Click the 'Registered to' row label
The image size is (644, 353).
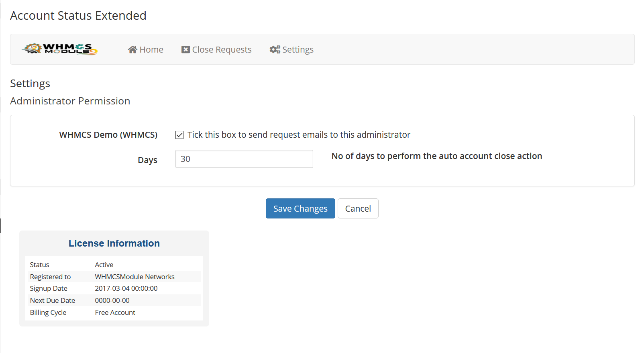coord(50,277)
